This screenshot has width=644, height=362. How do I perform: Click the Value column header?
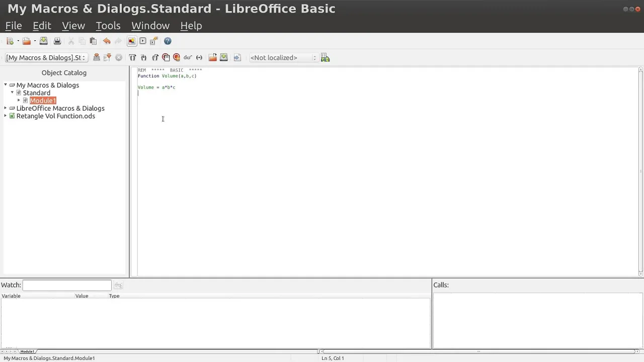(91, 296)
